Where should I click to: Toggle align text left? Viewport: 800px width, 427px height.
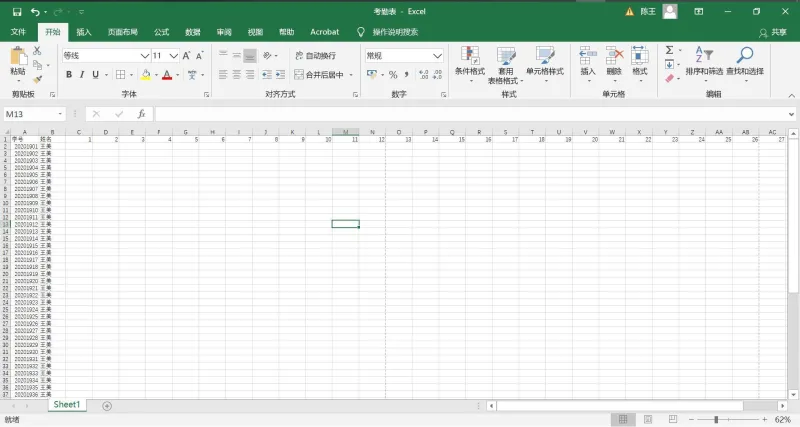tap(223, 74)
